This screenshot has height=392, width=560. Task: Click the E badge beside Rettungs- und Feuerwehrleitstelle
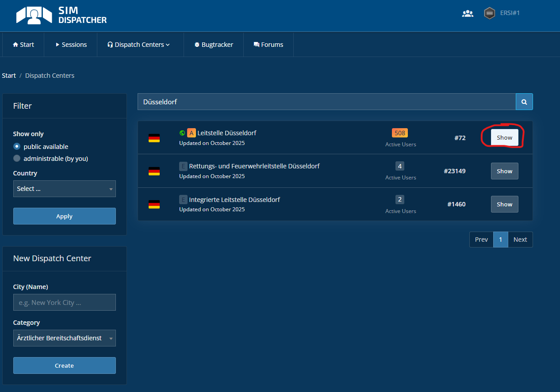183,166
